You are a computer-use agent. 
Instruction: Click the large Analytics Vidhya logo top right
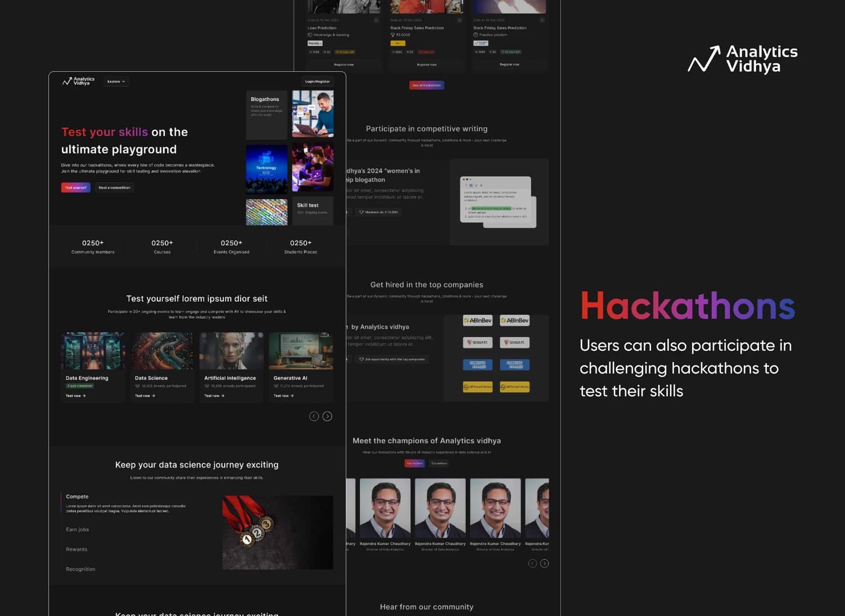pos(742,59)
